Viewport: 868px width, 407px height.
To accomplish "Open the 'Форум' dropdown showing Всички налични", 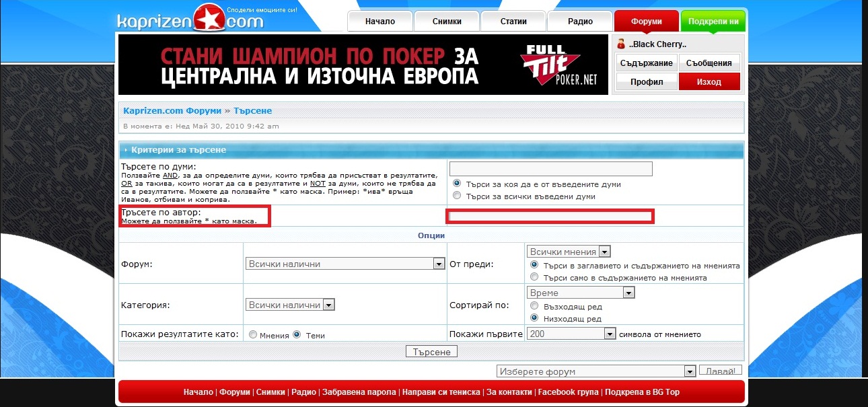I will pyautogui.click(x=346, y=264).
